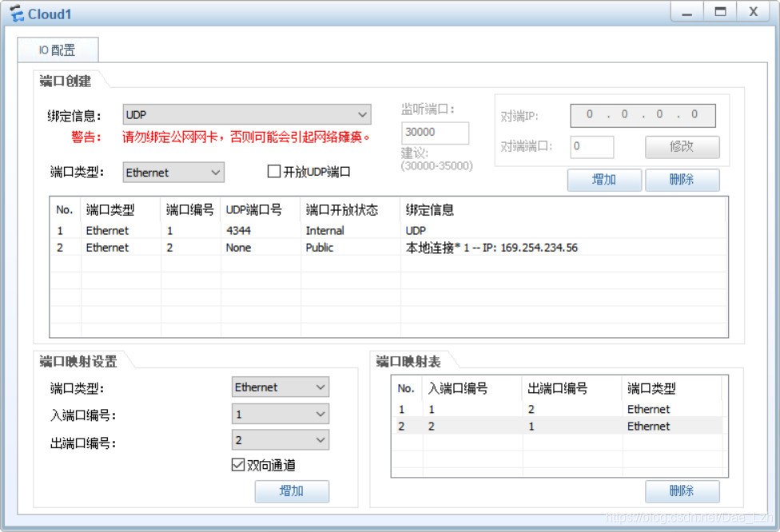Uncheck the 双向通道 checkbox
Image resolution: width=780 pixels, height=532 pixels.
(x=238, y=465)
